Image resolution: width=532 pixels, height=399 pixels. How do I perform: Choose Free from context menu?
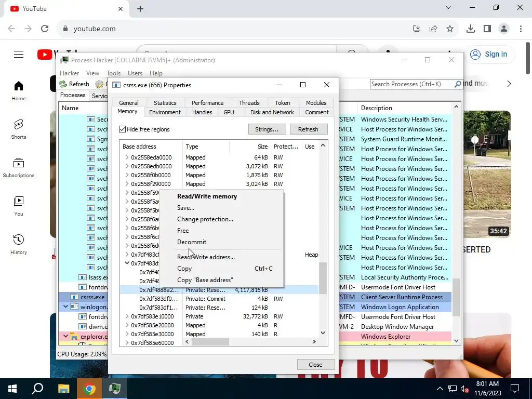coord(221,231)
